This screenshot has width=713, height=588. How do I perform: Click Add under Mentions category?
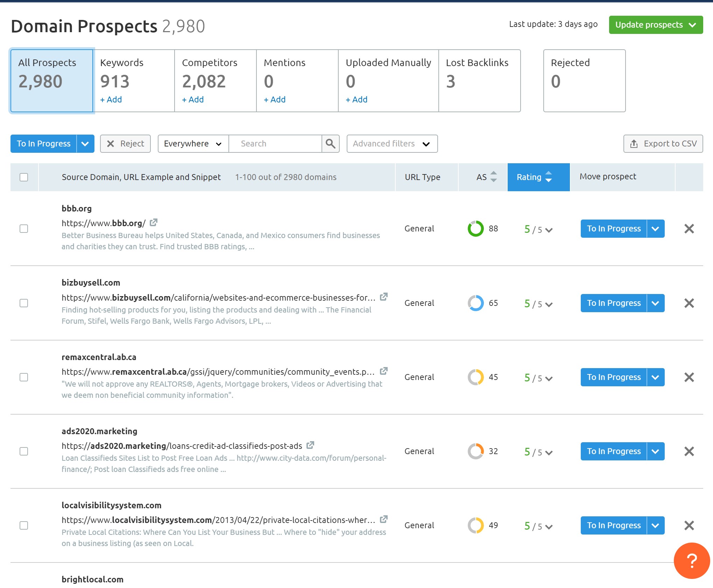pyautogui.click(x=275, y=99)
